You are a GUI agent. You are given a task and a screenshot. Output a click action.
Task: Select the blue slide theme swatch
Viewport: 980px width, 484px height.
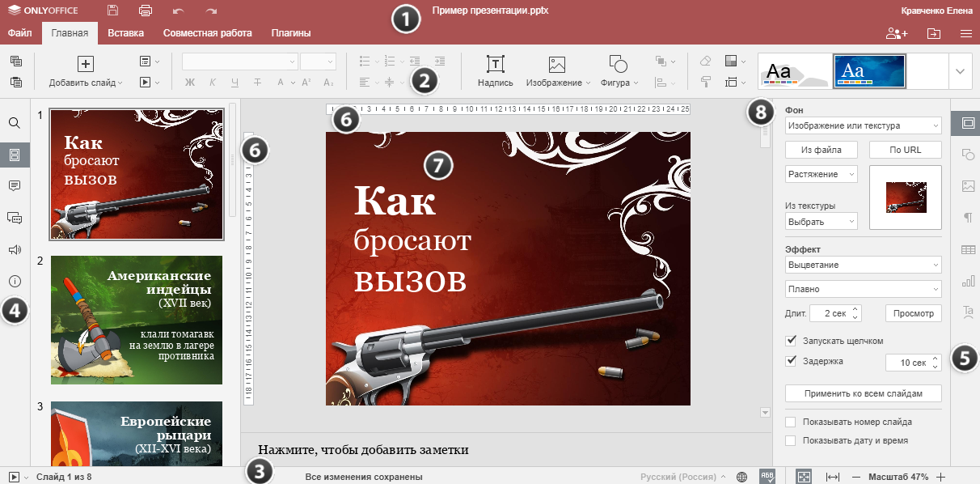click(x=868, y=71)
